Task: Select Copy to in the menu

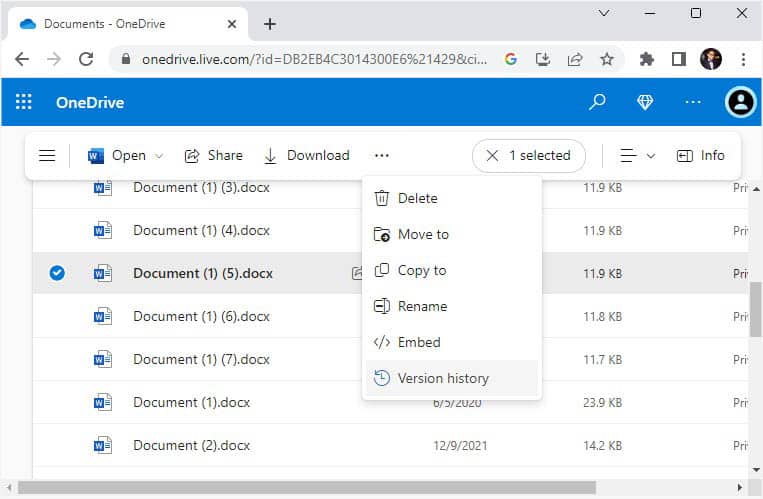Action: coord(452,270)
